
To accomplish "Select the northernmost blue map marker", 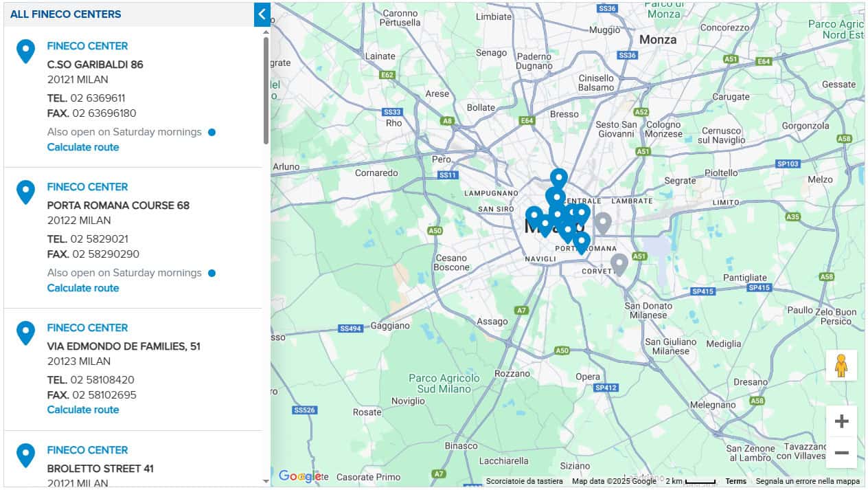I will click(x=559, y=178).
